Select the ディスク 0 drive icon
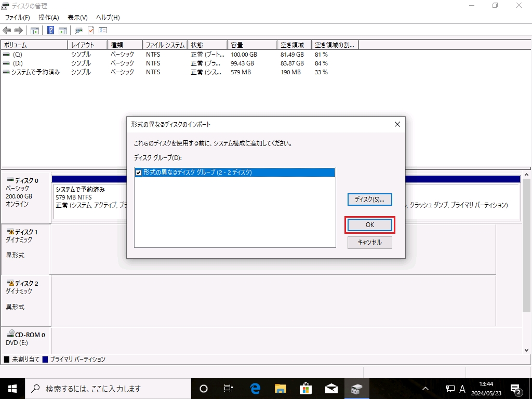The width and height of the screenshot is (532, 399). click(x=10, y=179)
